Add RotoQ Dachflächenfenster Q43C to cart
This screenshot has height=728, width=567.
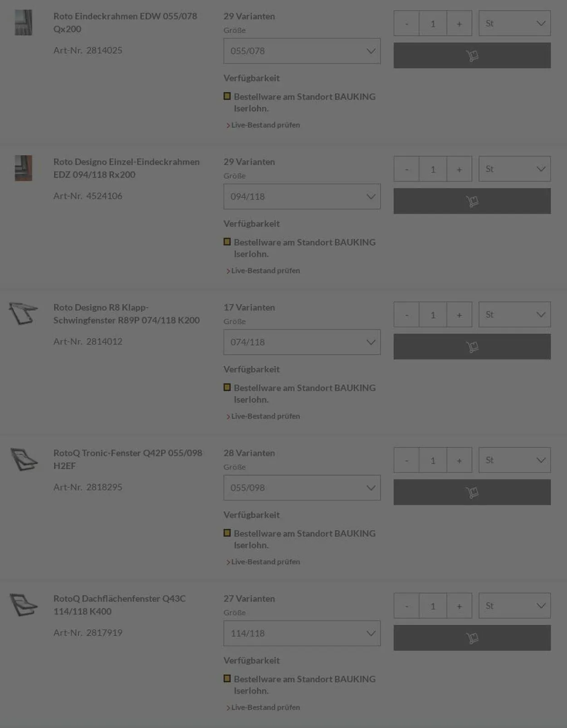coord(472,638)
